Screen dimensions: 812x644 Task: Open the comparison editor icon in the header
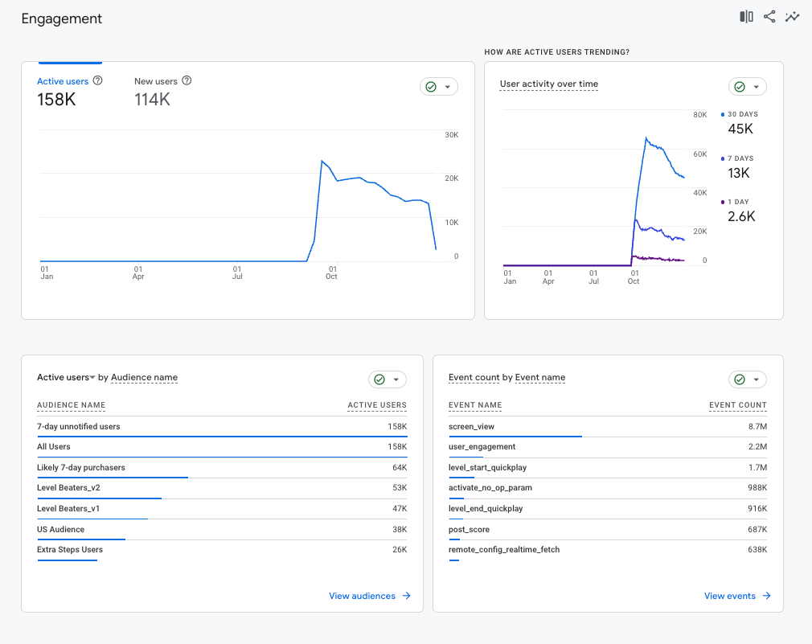point(744,16)
